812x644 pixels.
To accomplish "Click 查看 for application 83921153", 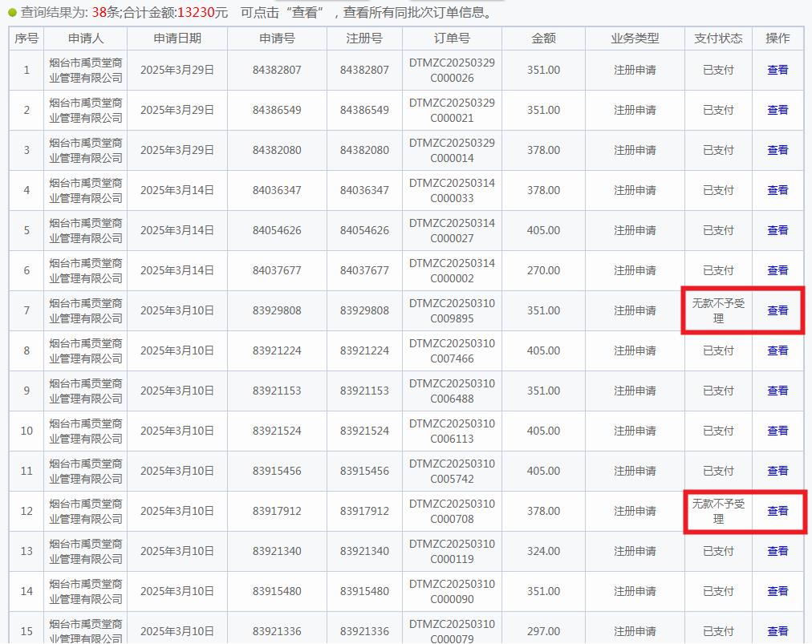I will pyautogui.click(x=777, y=391).
